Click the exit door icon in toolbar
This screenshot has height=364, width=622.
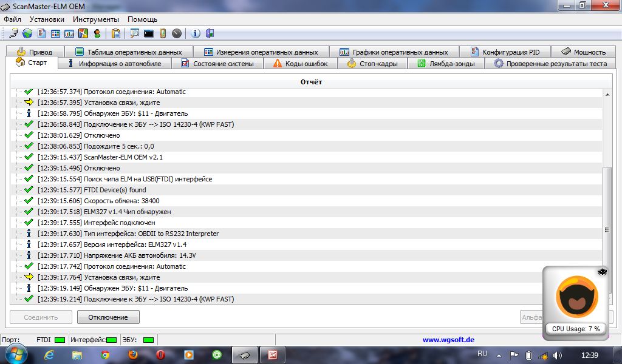210,33
